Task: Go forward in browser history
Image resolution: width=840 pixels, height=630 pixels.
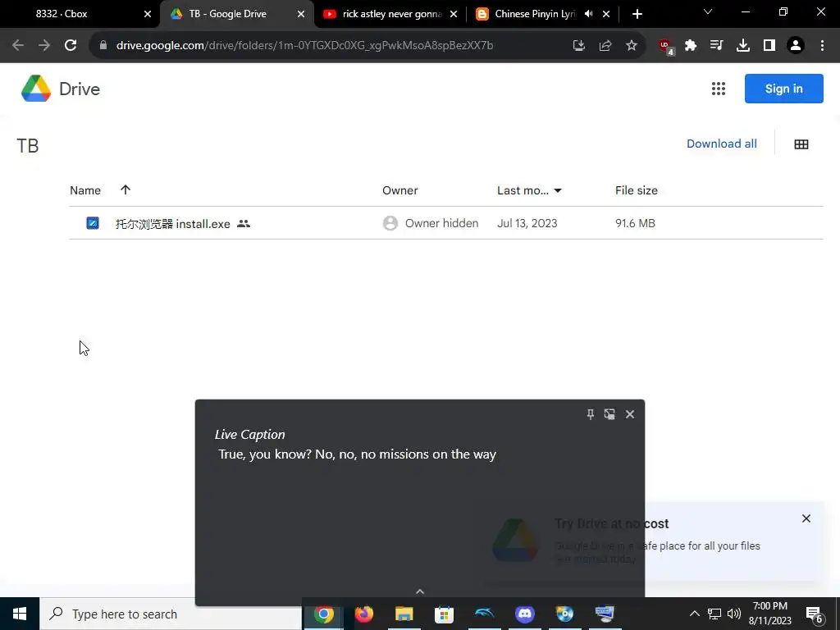Action: click(x=44, y=46)
